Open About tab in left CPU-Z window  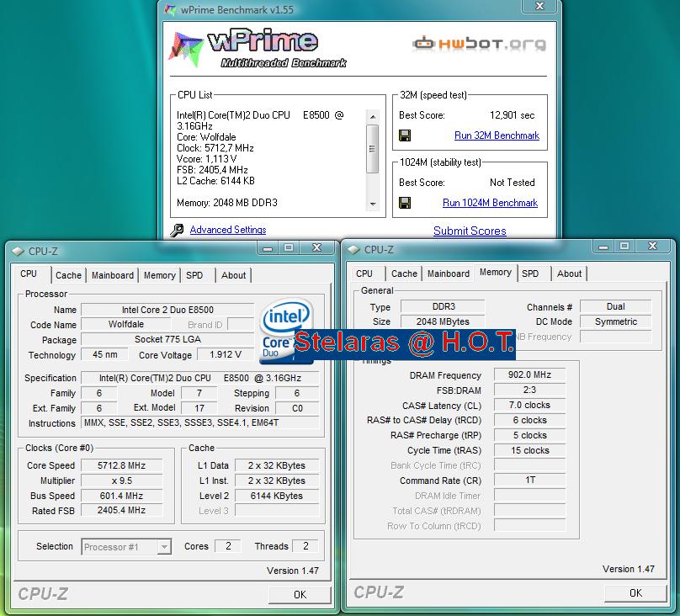click(233, 275)
